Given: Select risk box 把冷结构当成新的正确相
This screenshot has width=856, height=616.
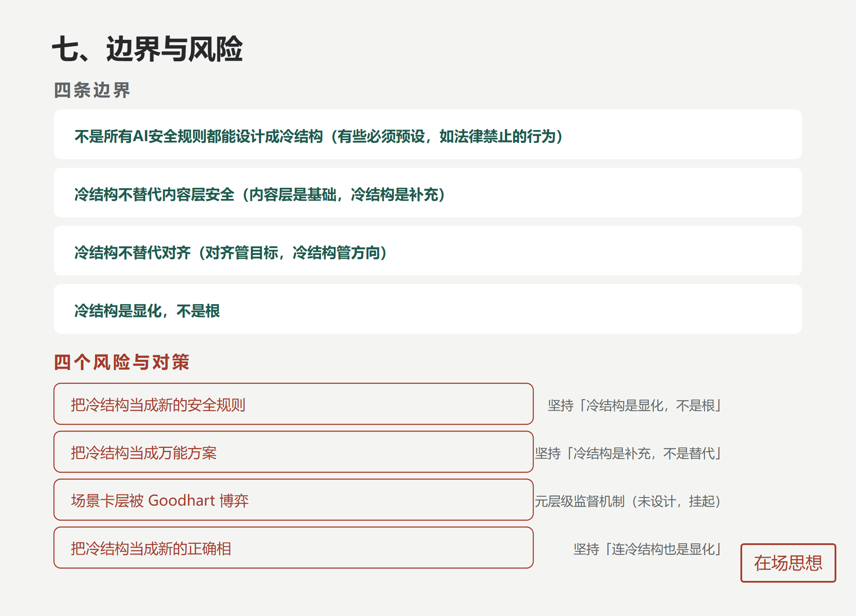Looking at the screenshot, I should click(x=294, y=548).
